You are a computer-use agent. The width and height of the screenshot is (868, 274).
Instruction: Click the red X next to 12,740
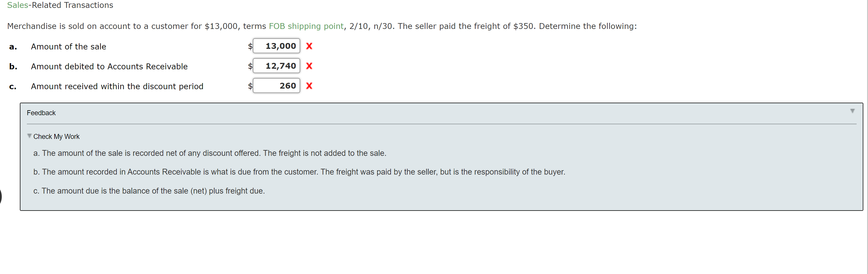[309, 66]
